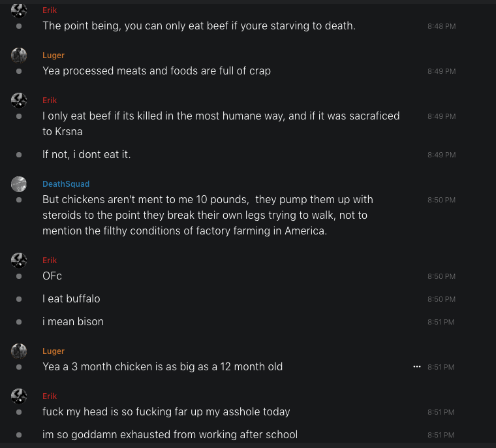Click Erik's username above the 'OFc' message

point(50,261)
